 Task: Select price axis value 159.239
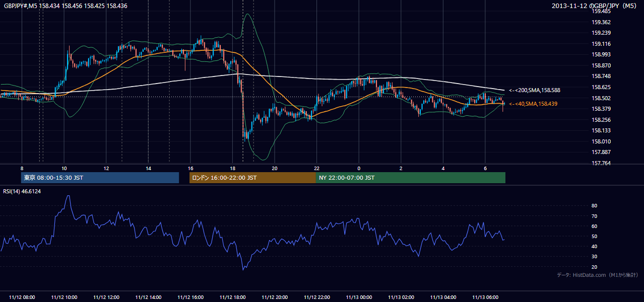coord(601,33)
